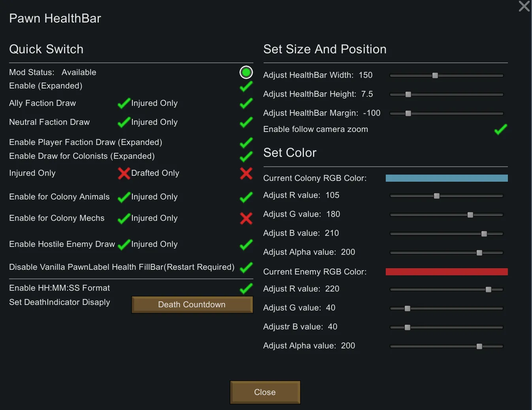The width and height of the screenshot is (532, 410).
Task: Close the dialog with the X icon
Action: click(524, 6)
